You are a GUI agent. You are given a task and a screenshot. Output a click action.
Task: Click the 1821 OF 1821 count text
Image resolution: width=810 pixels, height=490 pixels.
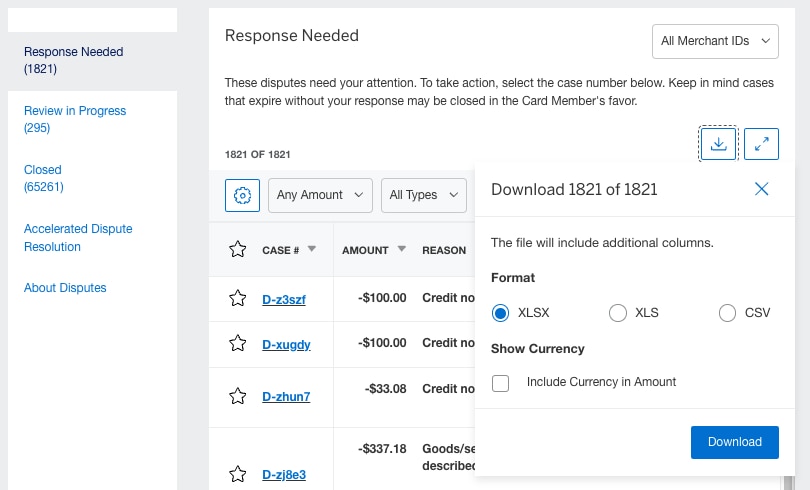257,154
